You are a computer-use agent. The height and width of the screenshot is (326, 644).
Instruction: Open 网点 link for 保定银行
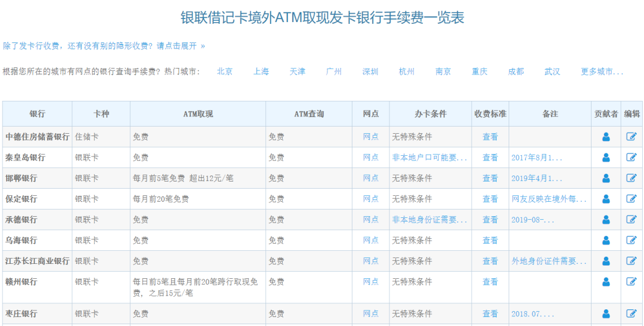click(370, 199)
